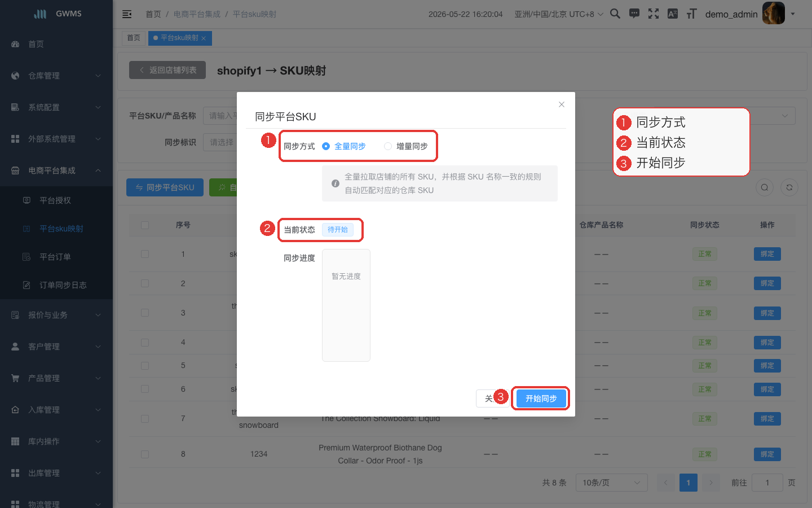Check the checkbox for row 7
This screenshot has width=812, height=508.
145,419
